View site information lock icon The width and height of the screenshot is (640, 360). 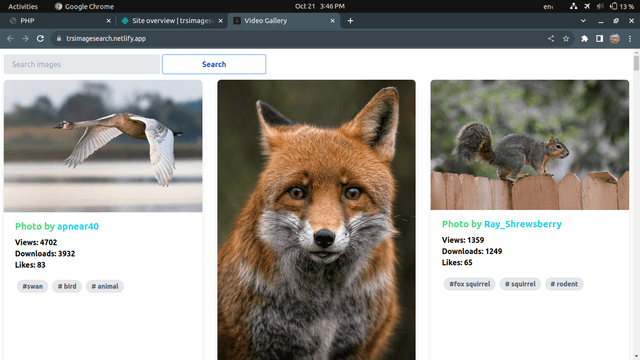(59, 38)
